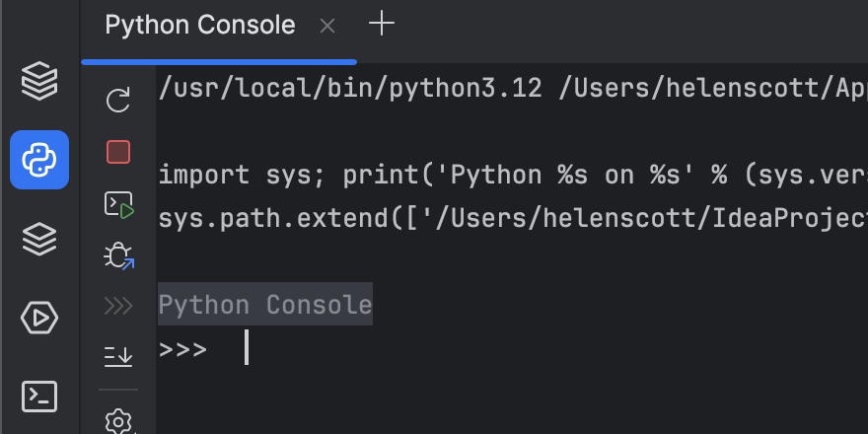This screenshot has width=868, height=434.
Task: Stop the console with the red square
Action: (x=118, y=152)
